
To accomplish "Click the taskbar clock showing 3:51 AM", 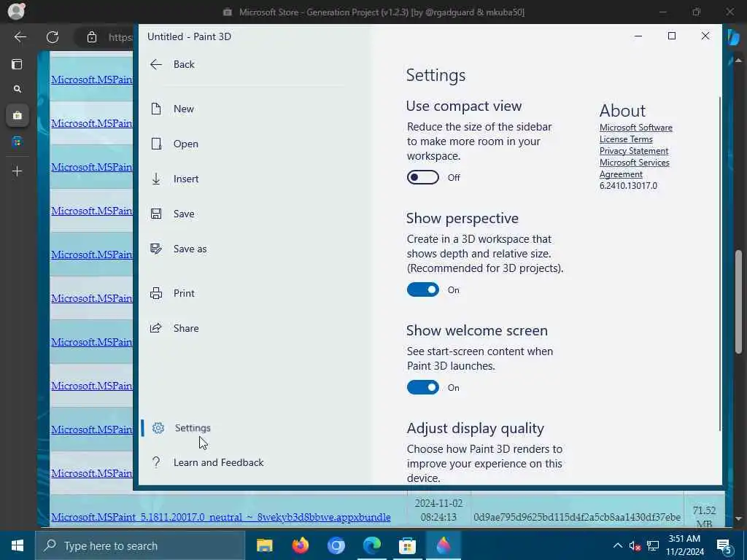I will (684, 545).
